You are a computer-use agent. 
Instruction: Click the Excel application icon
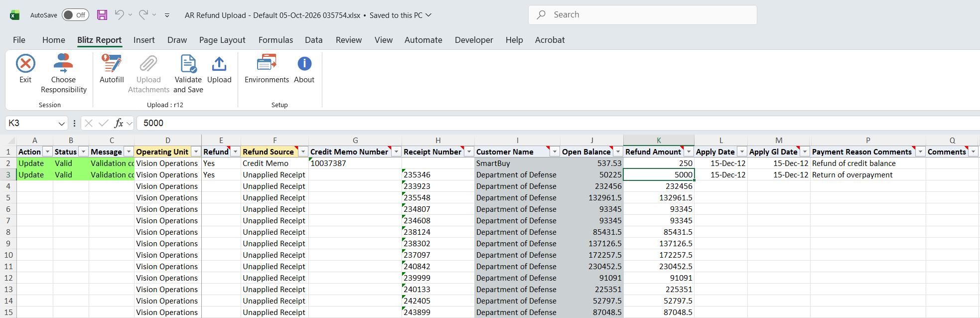pyautogui.click(x=15, y=15)
